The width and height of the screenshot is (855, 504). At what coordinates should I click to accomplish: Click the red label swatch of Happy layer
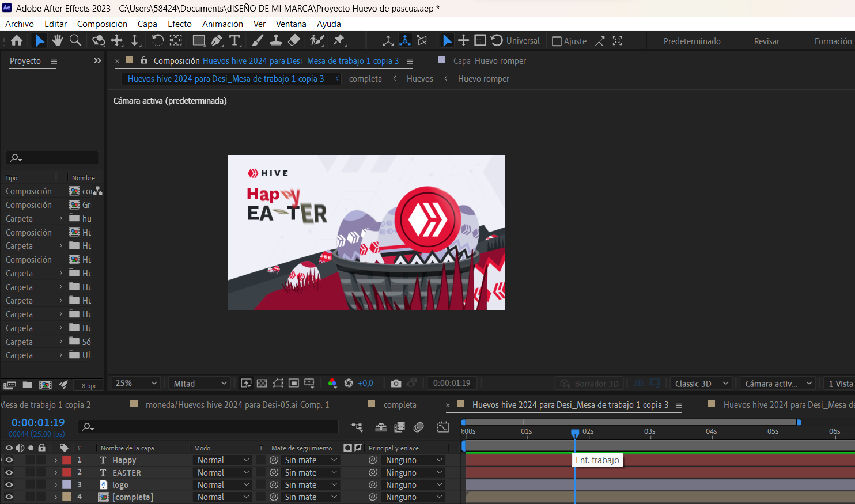pyautogui.click(x=67, y=460)
